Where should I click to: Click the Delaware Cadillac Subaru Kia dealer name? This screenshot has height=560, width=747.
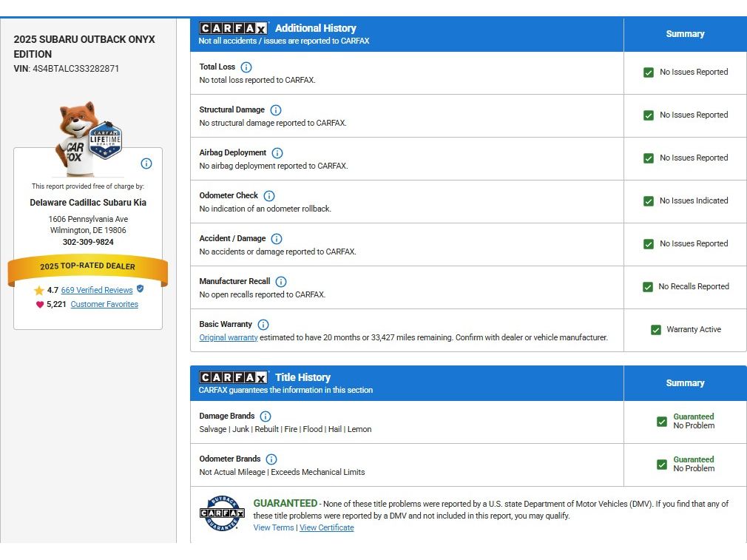tap(88, 203)
